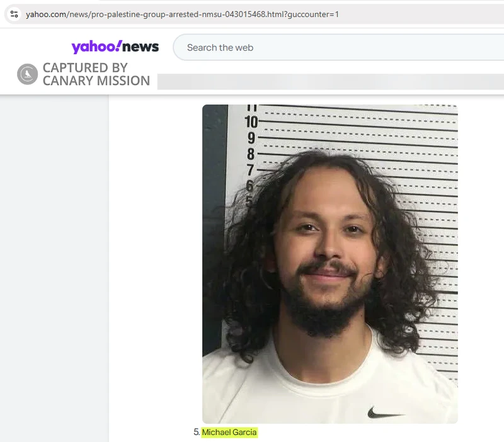Click the purple "yahoo!" part of logo
The width and height of the screenshot is (504, 442).
(x=96, y=47)
